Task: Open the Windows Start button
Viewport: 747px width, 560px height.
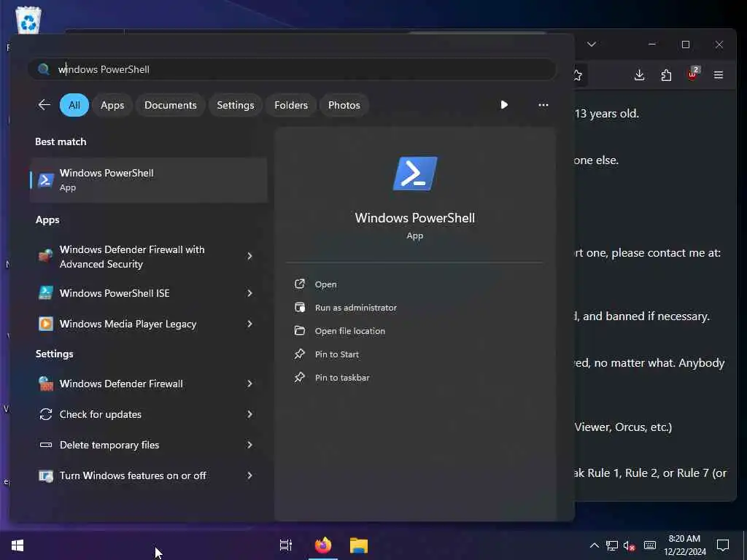Action: tap(18, 545)
